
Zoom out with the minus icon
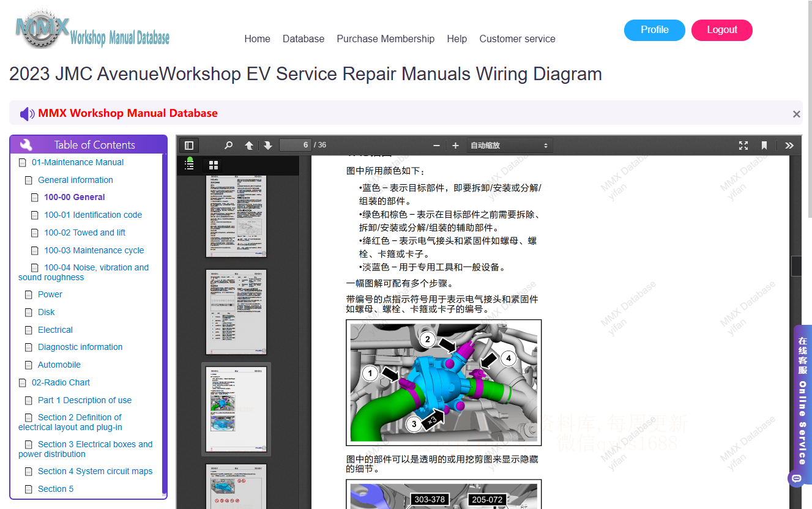(x=436, y=146)
